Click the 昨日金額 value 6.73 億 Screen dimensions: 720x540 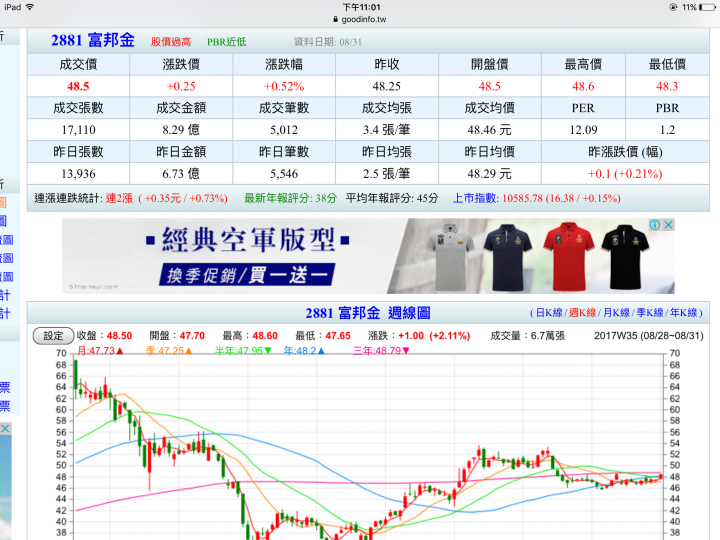click(x=181, y=174)
